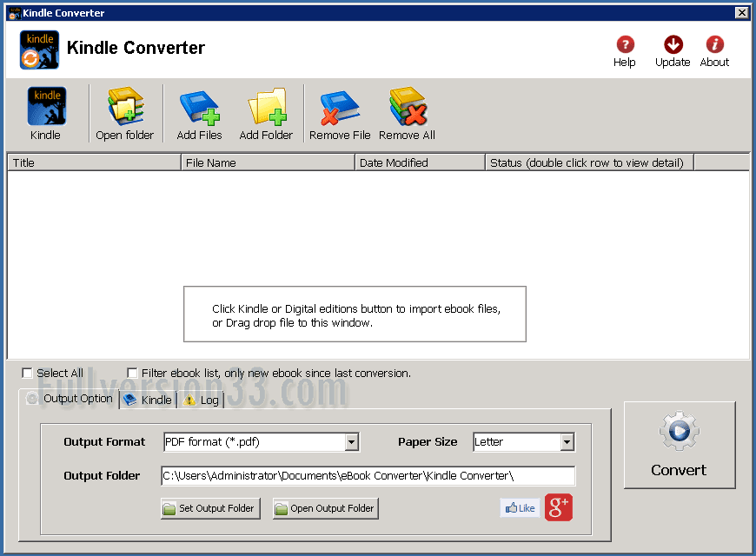Select the Add Files toolbar icon
Image resolution: width=756 pixels, height=556 pixels.
pyautogui.click(x=199, y=107)
